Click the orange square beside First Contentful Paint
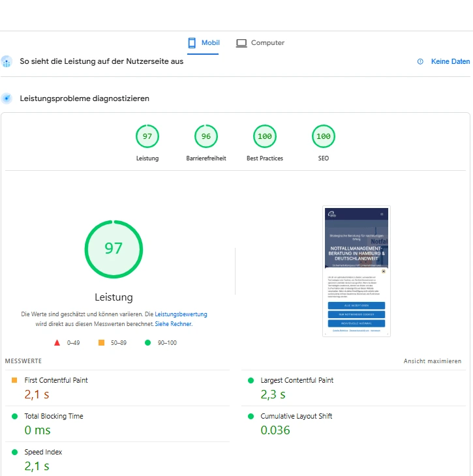 click(x=14, y=380)
